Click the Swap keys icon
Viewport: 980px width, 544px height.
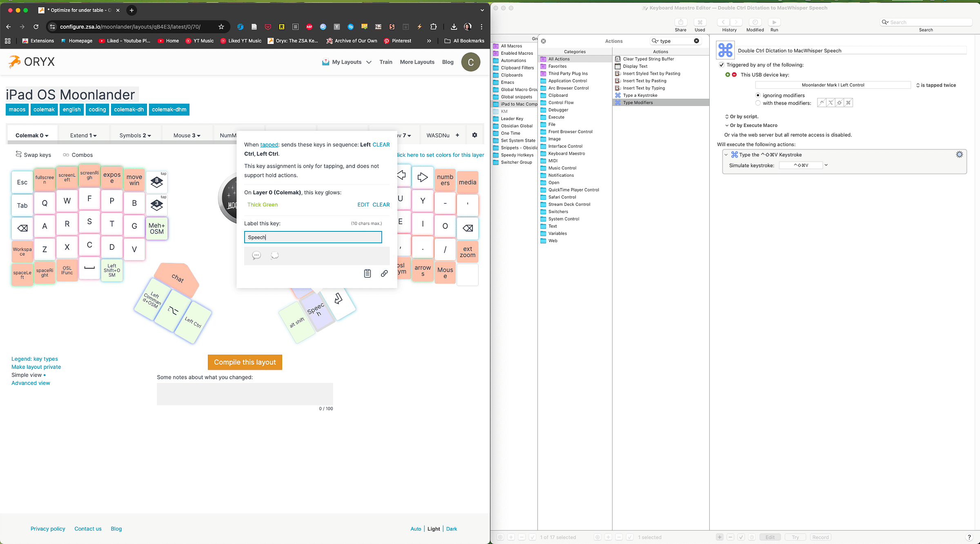[18, 154]
